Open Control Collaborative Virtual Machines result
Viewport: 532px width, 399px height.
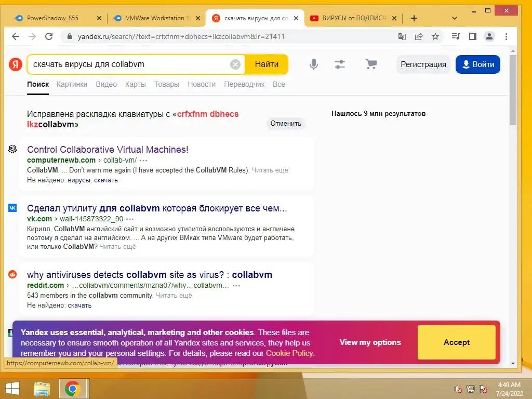pos(108,150)
